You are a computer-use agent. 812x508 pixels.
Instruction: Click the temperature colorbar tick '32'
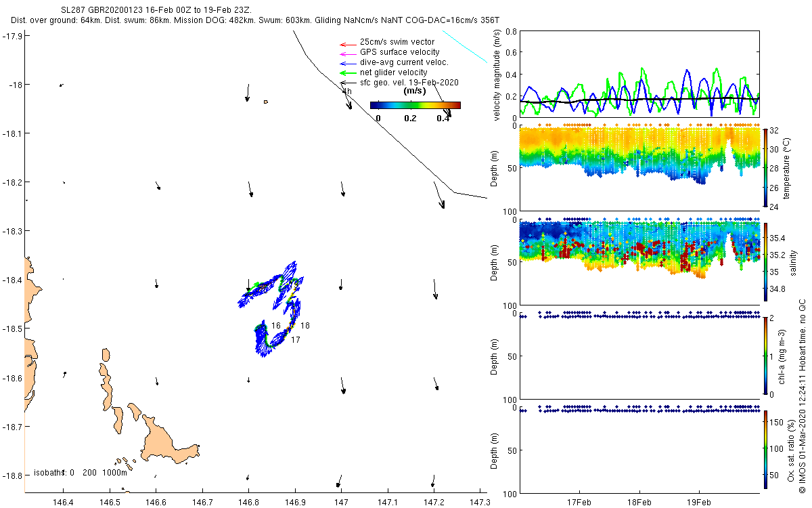coord(775,131)
